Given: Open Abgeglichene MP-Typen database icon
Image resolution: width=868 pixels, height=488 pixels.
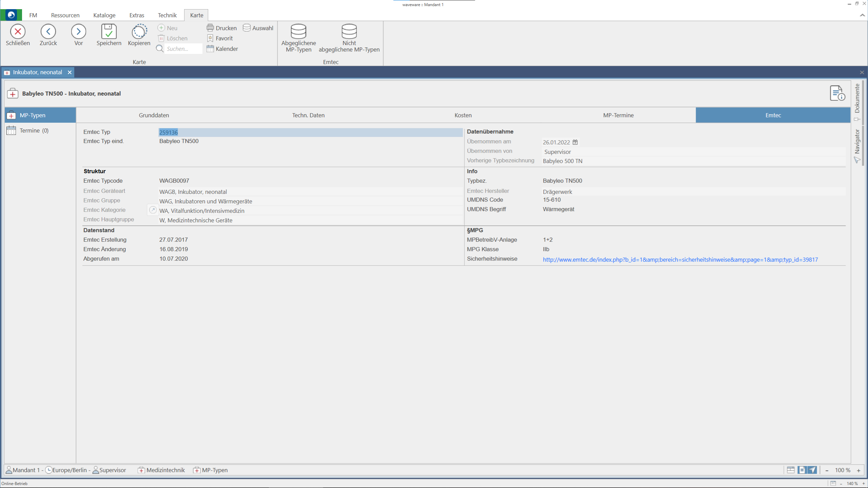Looking at the screenshot, I should point(298,32).
